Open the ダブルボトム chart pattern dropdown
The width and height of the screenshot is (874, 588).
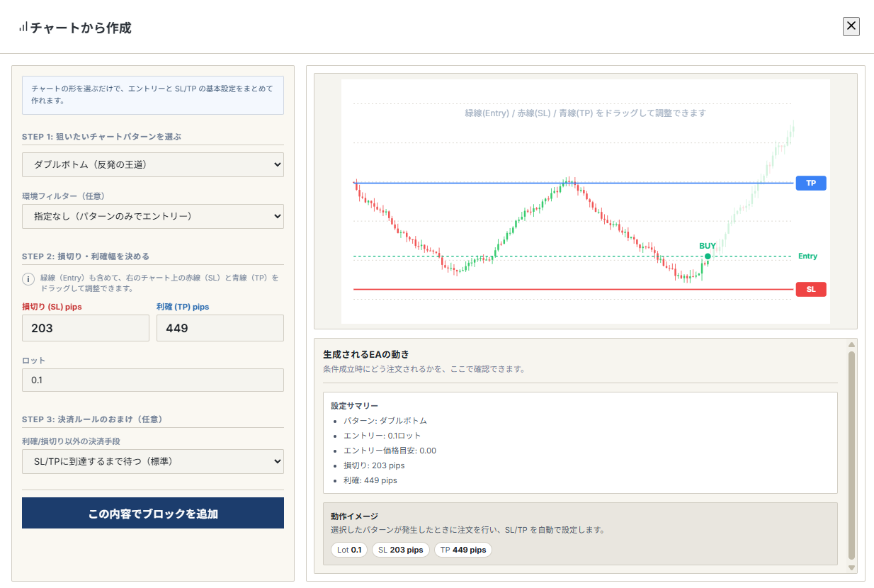click(153, 165)
